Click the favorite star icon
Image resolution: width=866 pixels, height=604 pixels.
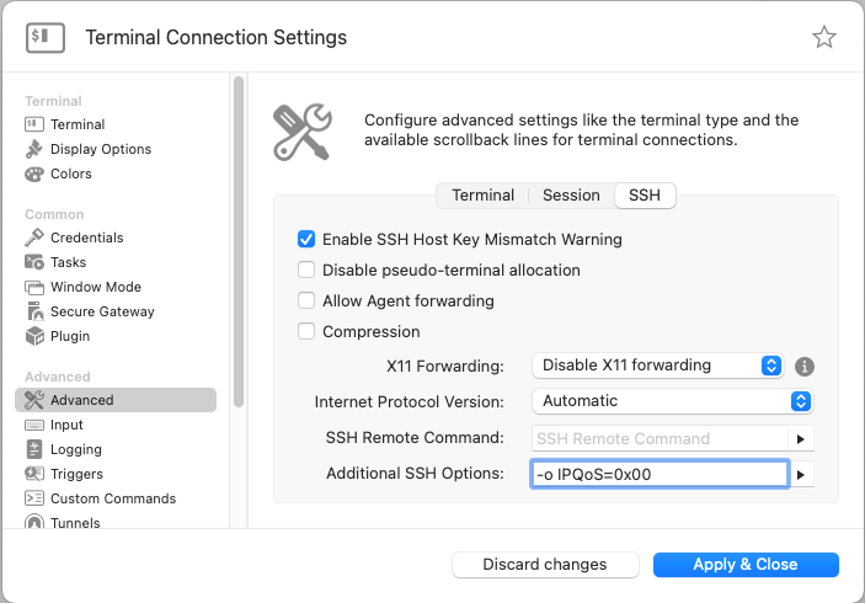click(823, 38)
